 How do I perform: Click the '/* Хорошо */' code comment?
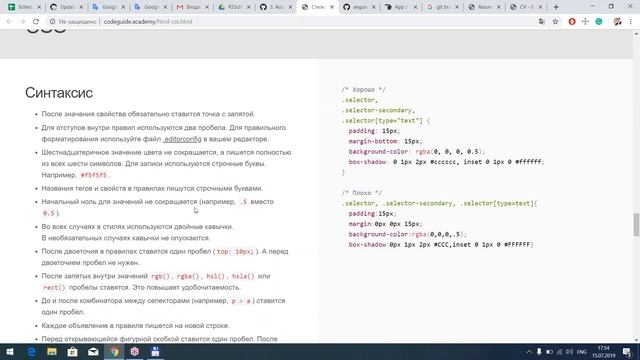coord(363,89)
